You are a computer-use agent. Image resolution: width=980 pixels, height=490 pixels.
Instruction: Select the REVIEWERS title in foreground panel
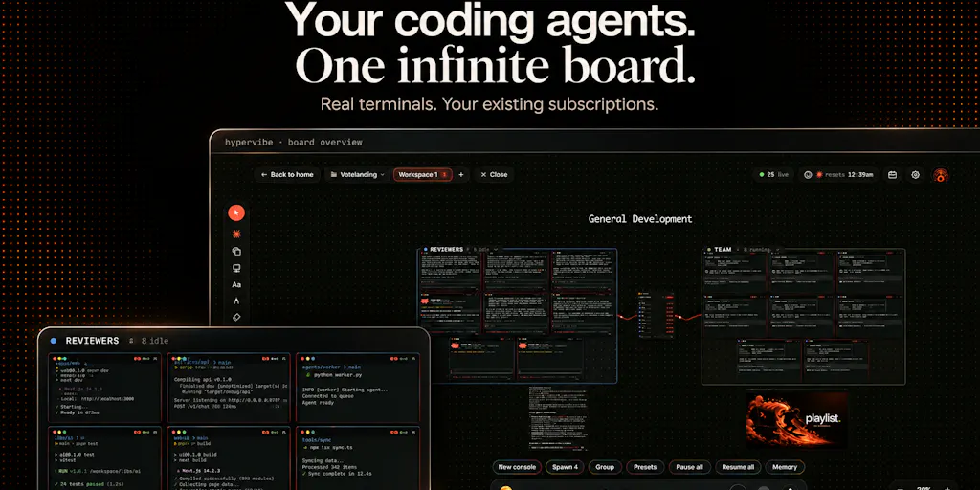click(x=92, y=341)
